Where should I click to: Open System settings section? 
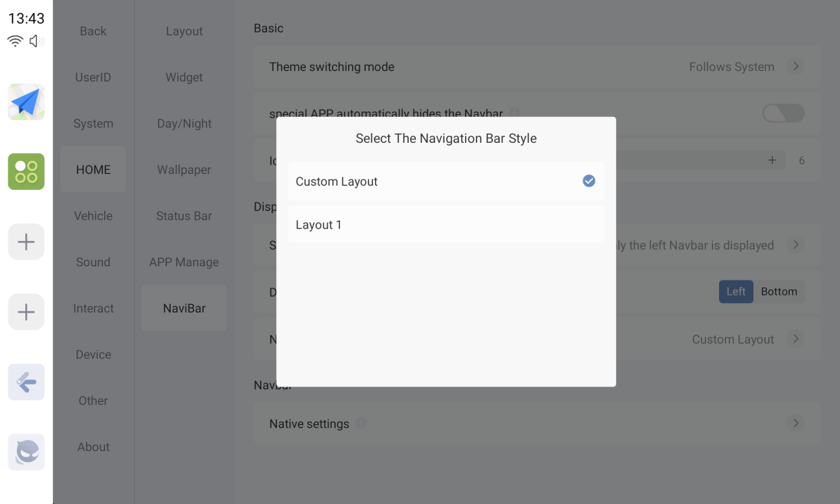[93, 123]
